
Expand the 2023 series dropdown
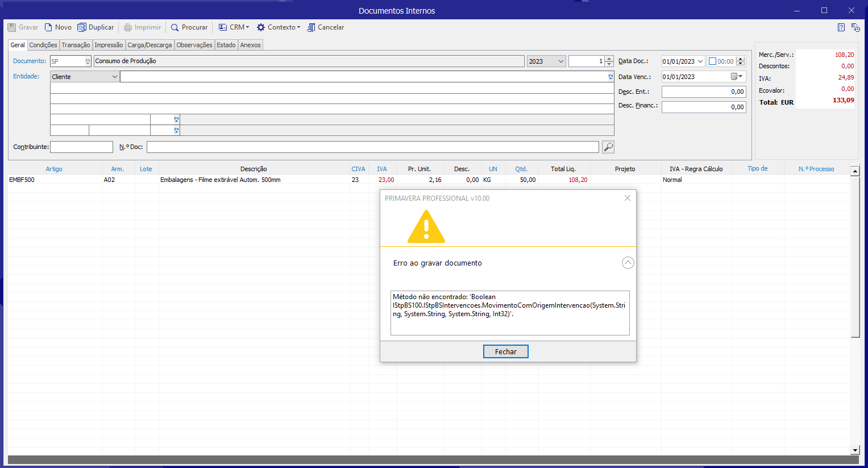click(x=561, y=61)
